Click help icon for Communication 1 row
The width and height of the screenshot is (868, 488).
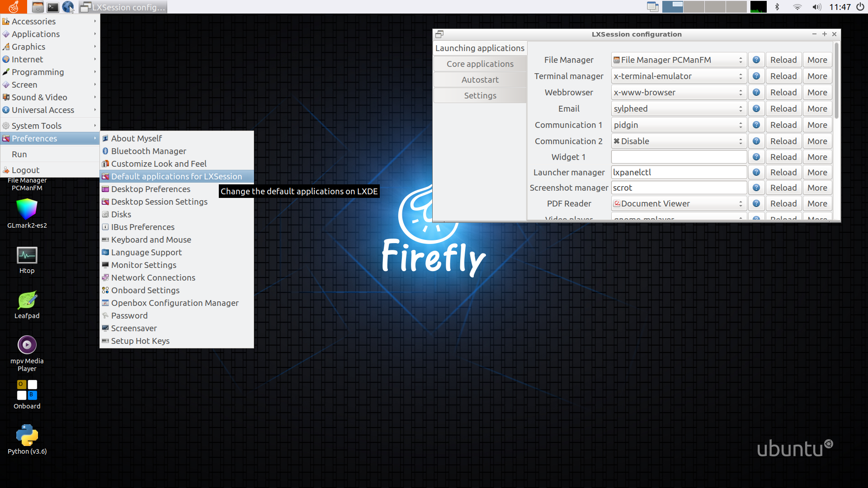tap(756, 125)
